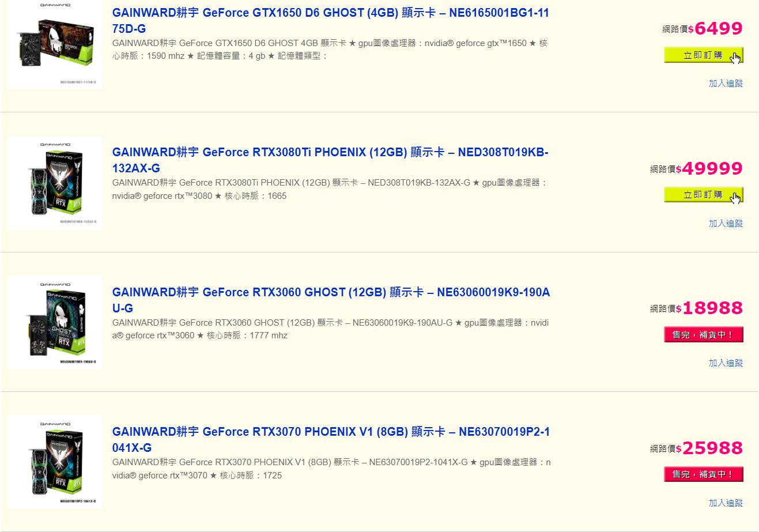
Task: Open the RTX3070 PHOENIX V1 product title link
Action: click(331, 440)
